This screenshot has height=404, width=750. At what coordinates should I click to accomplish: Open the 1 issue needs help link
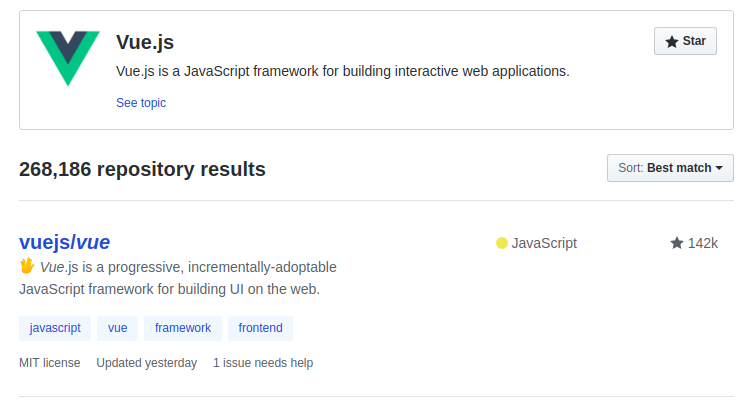point(263,363)
